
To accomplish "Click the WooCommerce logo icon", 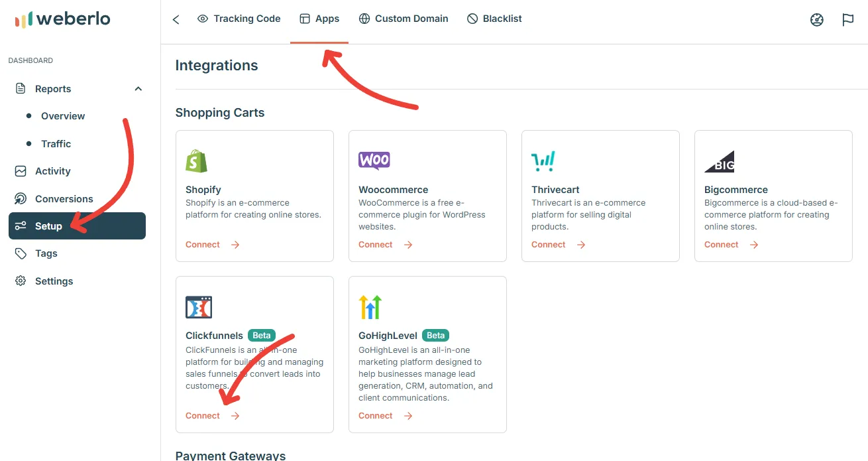I will pos(374,161).
